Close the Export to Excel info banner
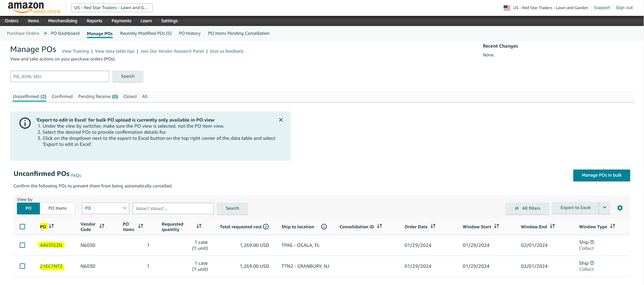This screenshot has width=644, height=285. pos(281,120)
